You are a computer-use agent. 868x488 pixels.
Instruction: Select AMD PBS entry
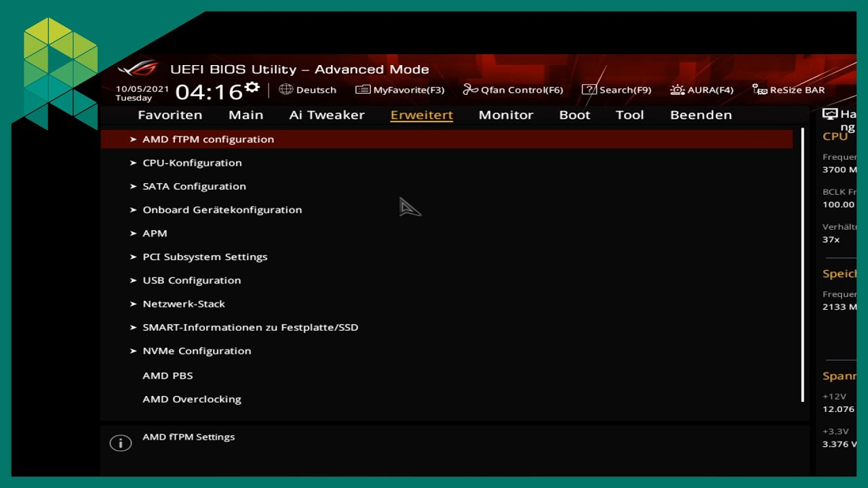pos(167,375)
